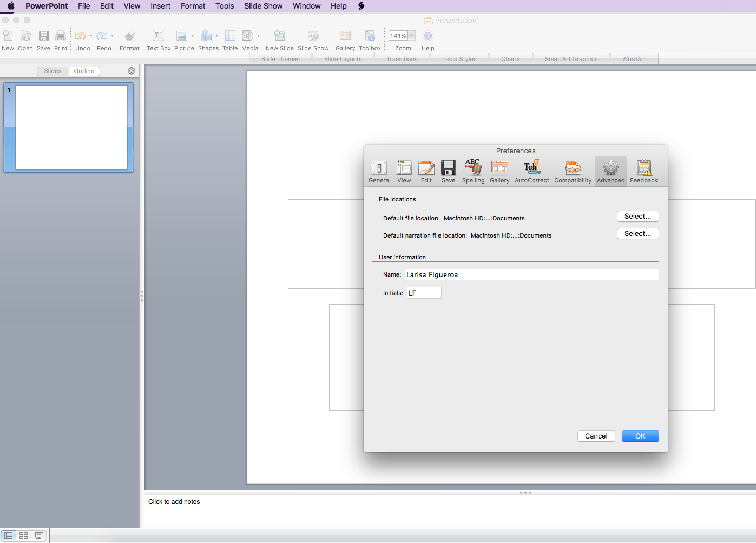Screen dimensions: 756x543
Task: Start Slide Show from toolbar
Action: click(x=313, y=41)
